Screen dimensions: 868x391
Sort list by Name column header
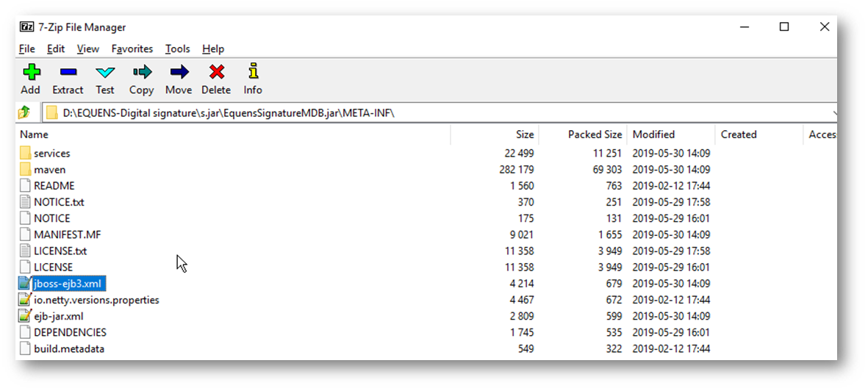(35, 134)
